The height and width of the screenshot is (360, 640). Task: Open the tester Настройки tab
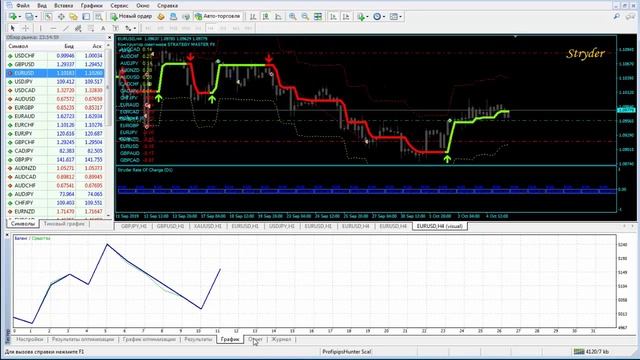pyautogui.click(x=29, y=339)
